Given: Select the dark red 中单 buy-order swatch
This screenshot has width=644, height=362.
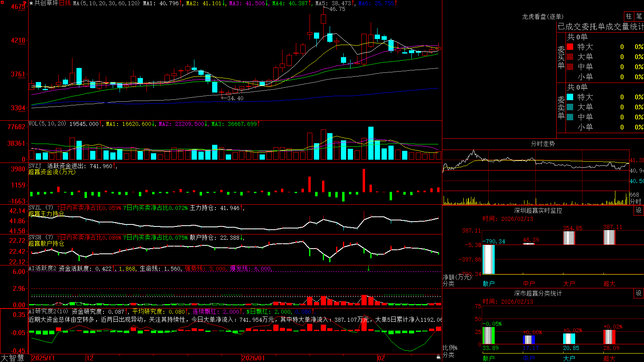Looking at the screenshot, I should coord(570,67).
